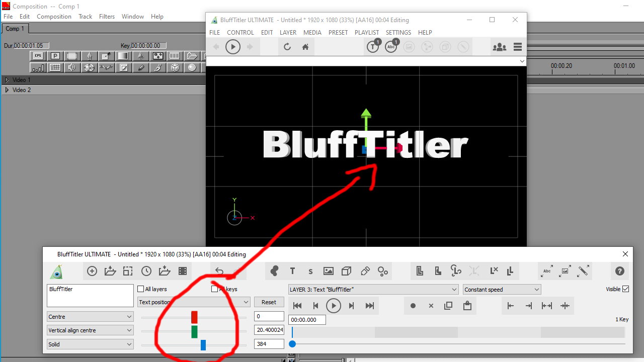This screenshot has height=362, width=644.
Task: Click the magic wand effects icon
Action: pyautogui.click(x=583, y=271)
